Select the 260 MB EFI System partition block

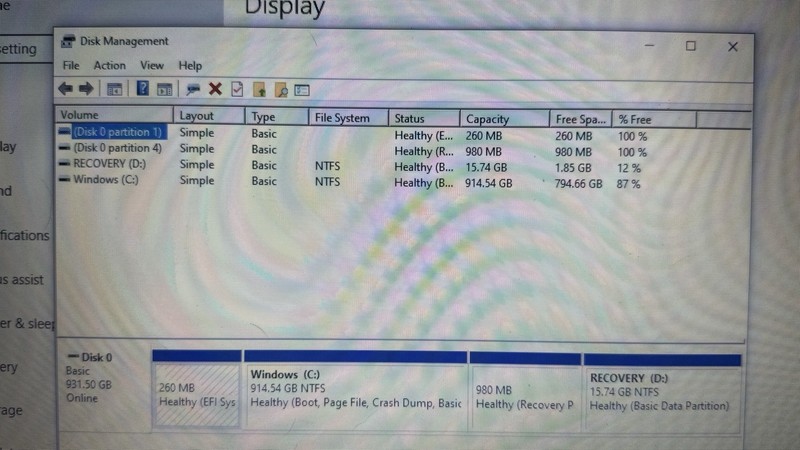pyautogui.click(x=197, y=389)
